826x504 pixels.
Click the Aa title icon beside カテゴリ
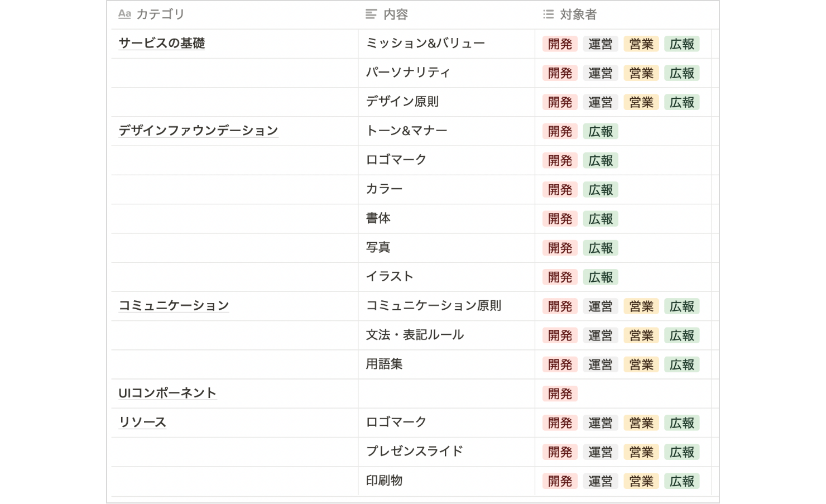coord(124,14)
